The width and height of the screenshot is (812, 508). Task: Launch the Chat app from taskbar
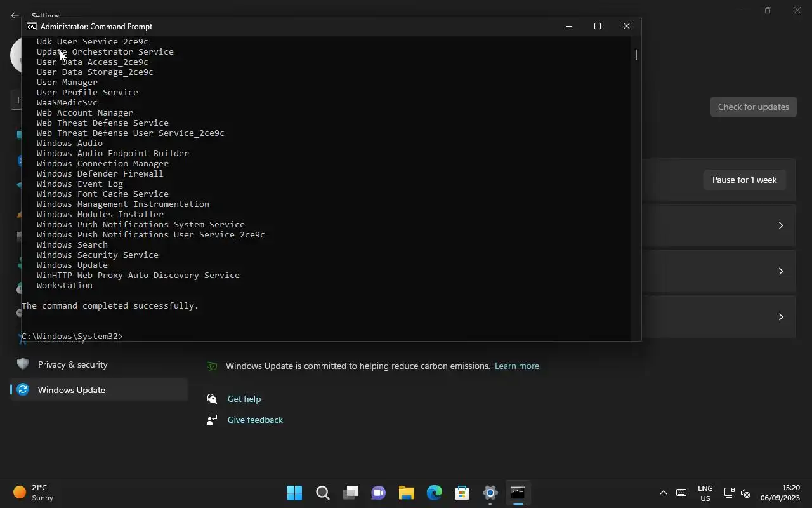(x=378, y=493)
